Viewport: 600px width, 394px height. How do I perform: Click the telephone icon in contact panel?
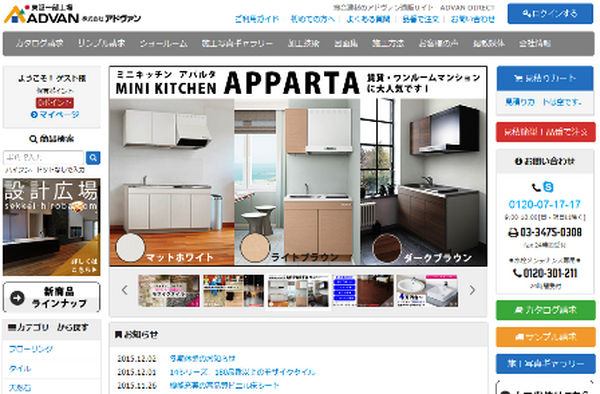(536, 187)
